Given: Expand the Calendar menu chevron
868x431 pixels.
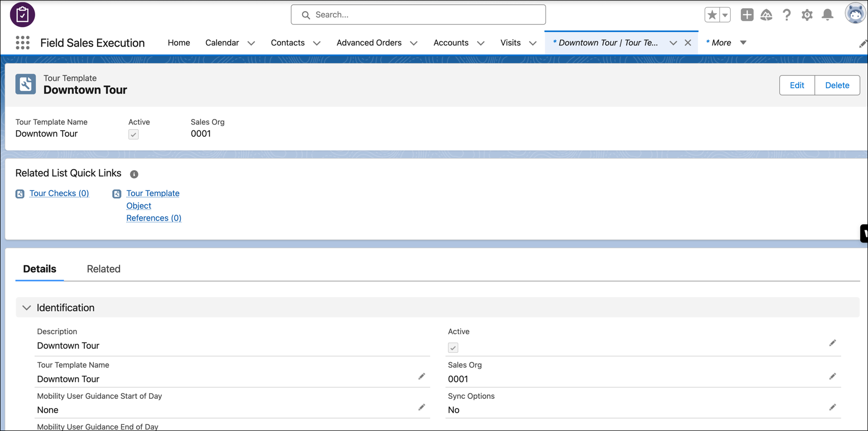Looking at the screenshot, I should click(251, 43).
